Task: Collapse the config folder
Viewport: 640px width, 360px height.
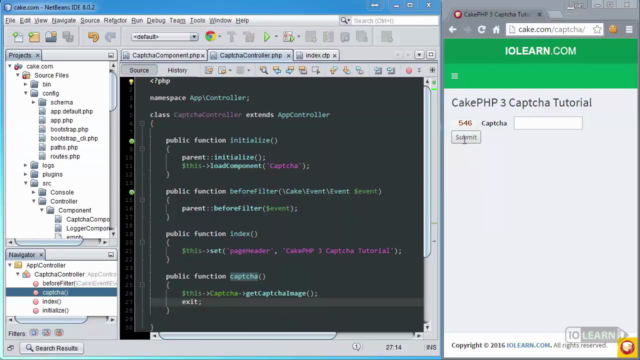Action: tap(26, 93)
